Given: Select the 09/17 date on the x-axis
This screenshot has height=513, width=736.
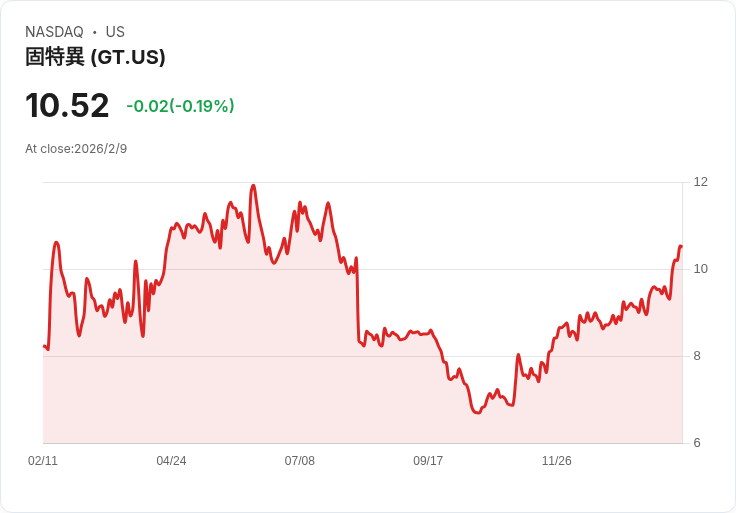Looking at the screenshot, I should click(428, 461).
